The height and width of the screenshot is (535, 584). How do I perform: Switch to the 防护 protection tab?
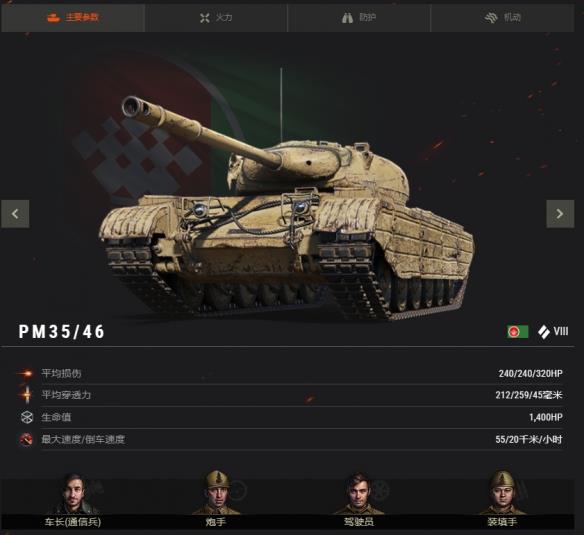tap(359, 18)
